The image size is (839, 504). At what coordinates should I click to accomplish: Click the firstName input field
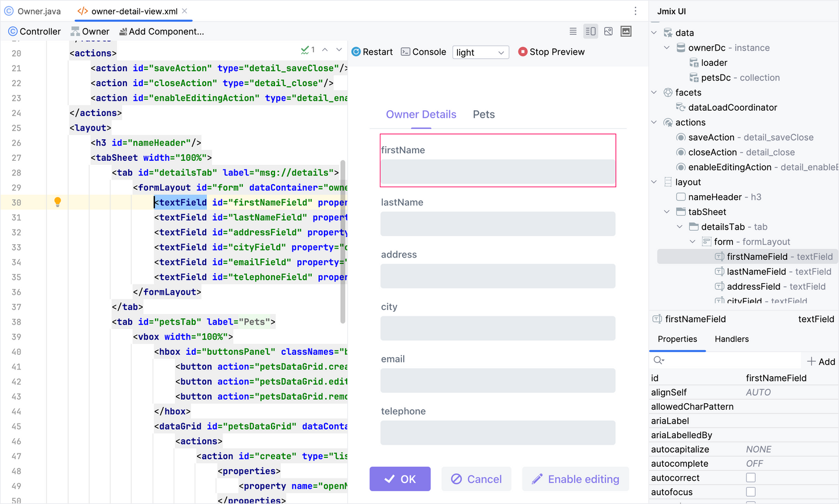click(x=498, y=171)
